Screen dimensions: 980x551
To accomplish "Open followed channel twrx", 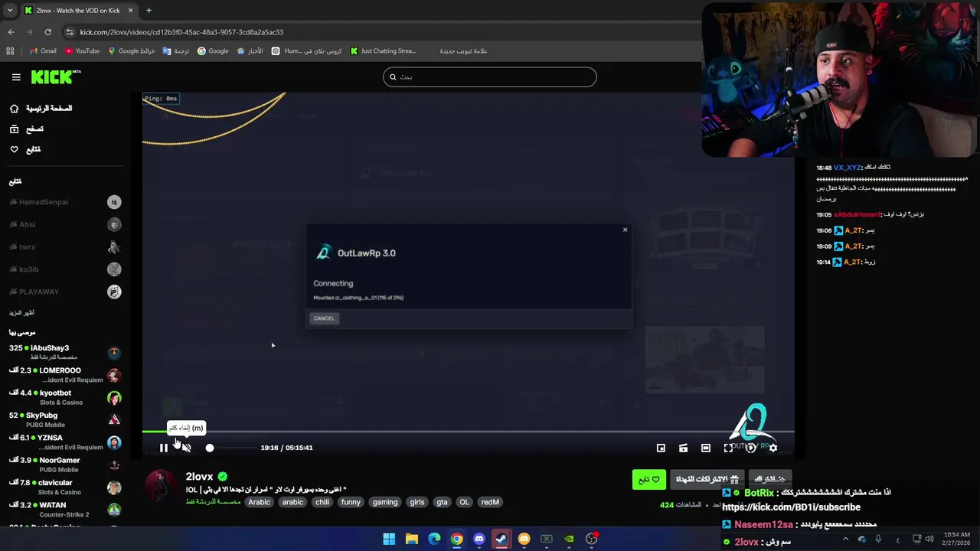I will click(x=65, y=247).
